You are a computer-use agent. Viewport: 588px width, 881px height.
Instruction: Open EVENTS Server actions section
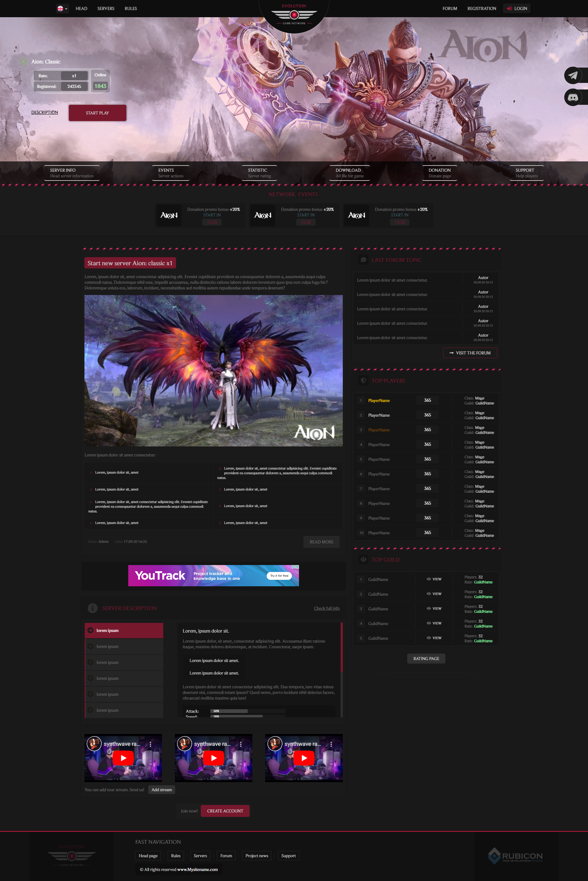pyautogui.click(x=171, y=173)
